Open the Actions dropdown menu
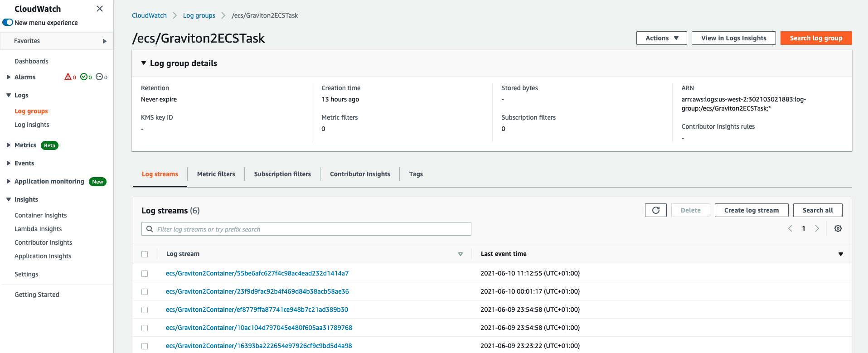Image resolution: width=868 pixels, height=353 pixels. click(662, 38)
